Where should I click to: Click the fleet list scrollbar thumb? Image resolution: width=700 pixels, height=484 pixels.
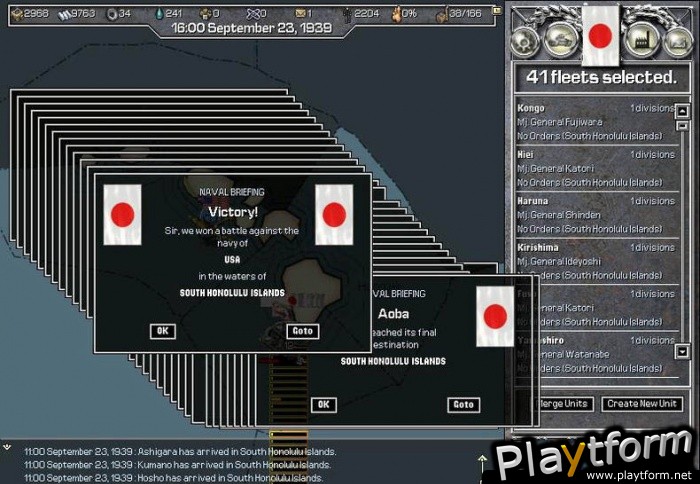tap(683, 126)
